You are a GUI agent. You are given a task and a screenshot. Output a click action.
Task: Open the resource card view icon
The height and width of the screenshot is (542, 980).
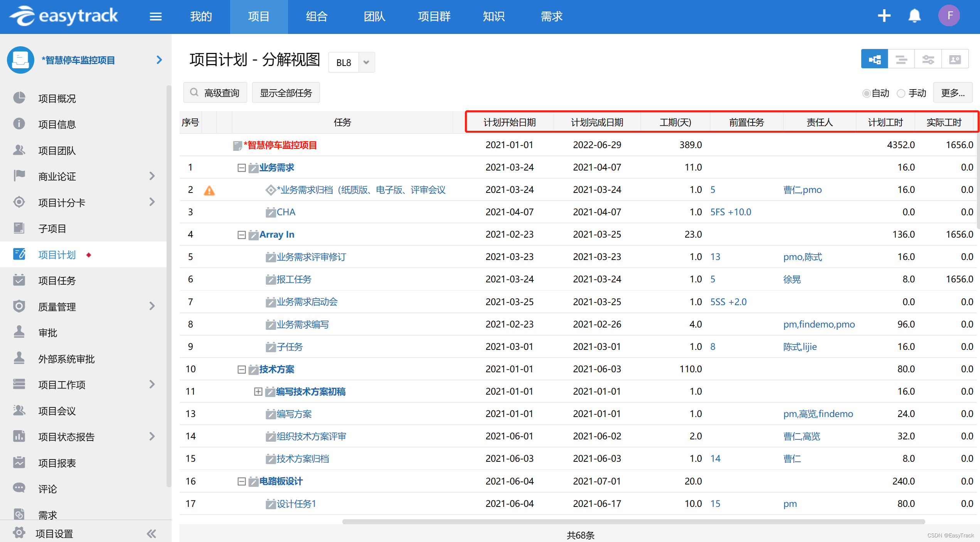click(955, 59)
